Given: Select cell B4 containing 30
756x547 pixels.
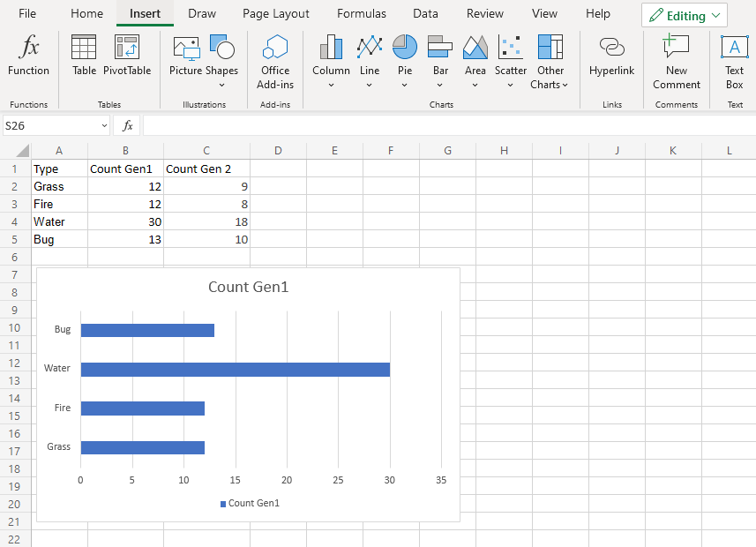Looking at the screenshot, I should [x=125, y=221].
